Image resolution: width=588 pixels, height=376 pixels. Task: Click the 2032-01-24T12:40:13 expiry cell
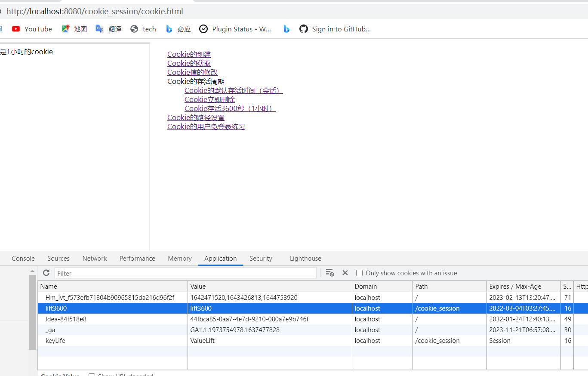[523, 319]
